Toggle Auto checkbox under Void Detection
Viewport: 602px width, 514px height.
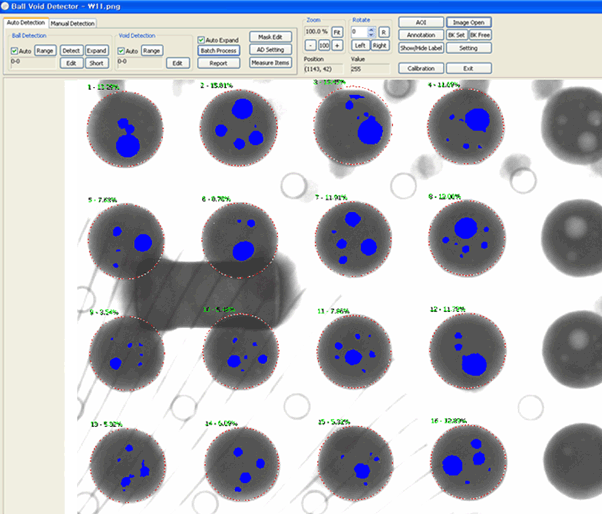coord(121,51)
